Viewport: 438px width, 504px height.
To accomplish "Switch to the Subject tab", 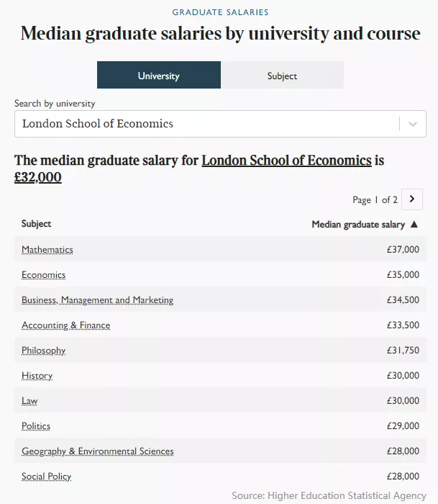I will point(282,76).
